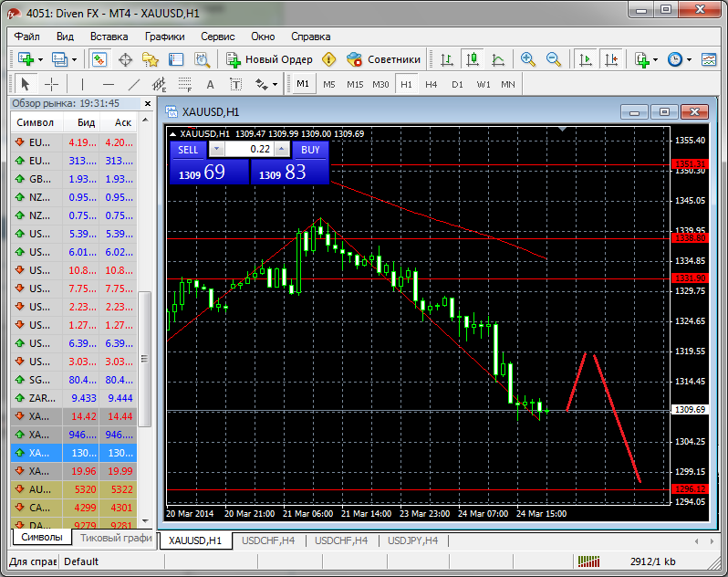This screenshot has width=728, height=577.
Task: Expand the indicators dropdown arrow
Action: 656,60
